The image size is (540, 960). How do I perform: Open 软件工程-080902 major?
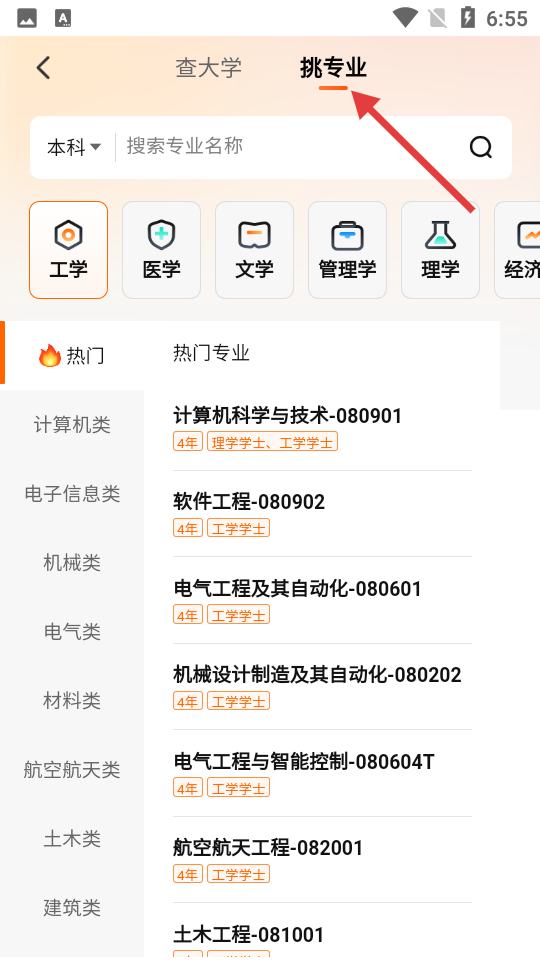tap(322, 514)
